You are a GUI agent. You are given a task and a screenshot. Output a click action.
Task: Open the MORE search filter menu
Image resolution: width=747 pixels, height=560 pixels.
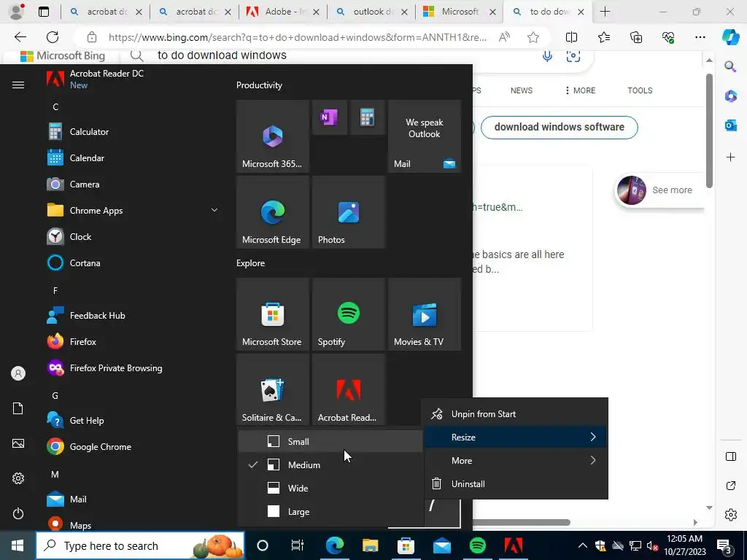[x=580, y=90]
